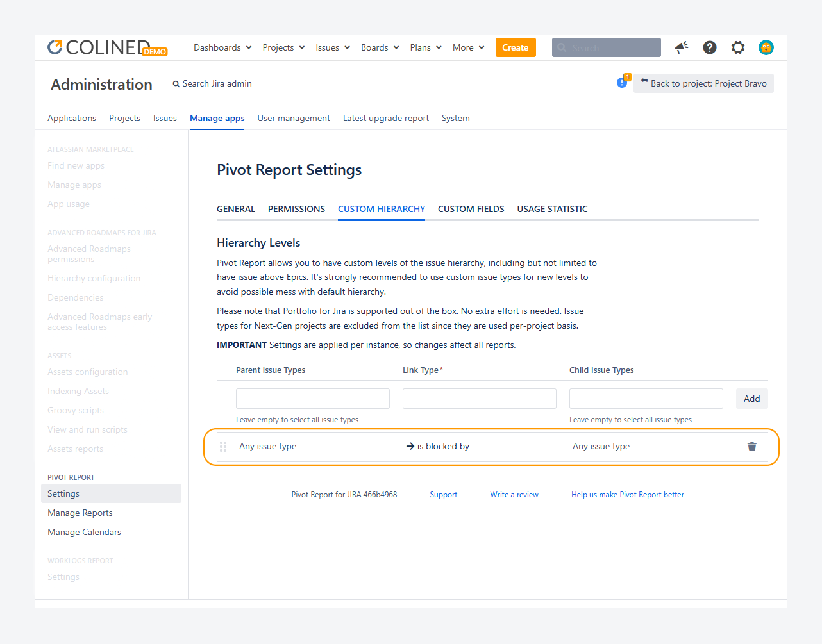Screen dimensions: 822x644
Task: Expand the Dashboards dropdown menu
Action: tap(222, 47)
